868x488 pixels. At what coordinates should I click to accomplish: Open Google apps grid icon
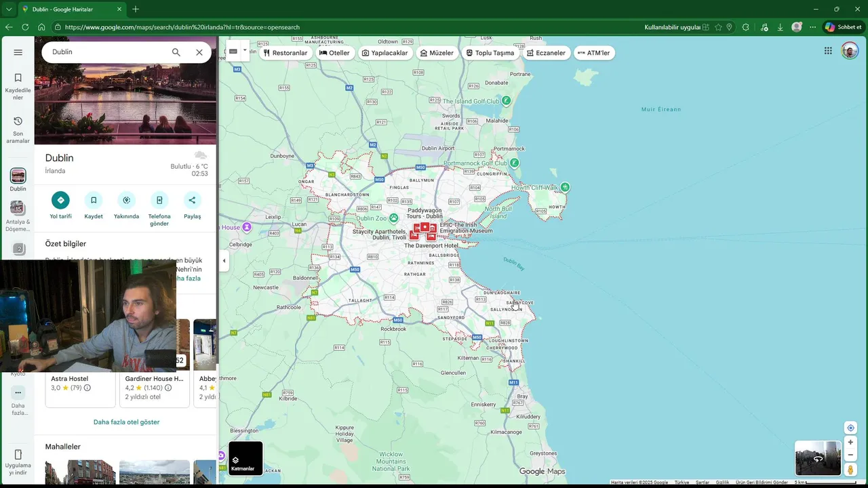pos(828,51)
